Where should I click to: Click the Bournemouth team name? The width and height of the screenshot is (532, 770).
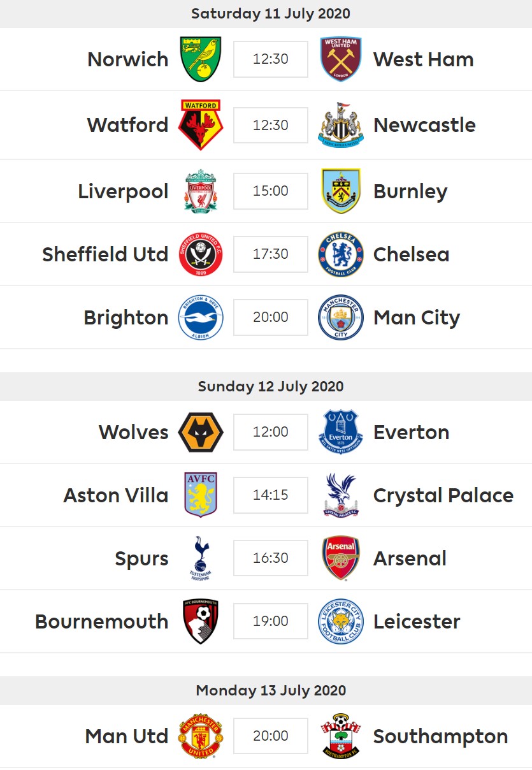point(102,621)
